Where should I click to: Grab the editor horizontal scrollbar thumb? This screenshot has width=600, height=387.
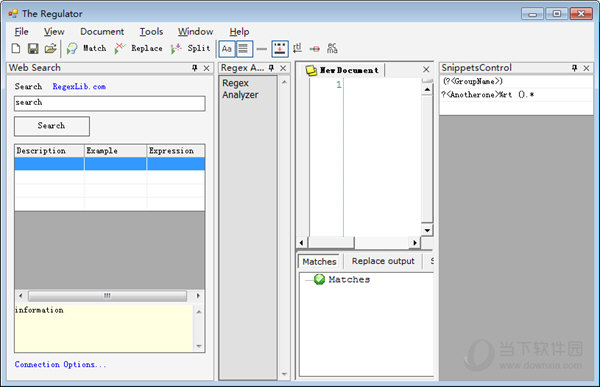tap(331, 242)
